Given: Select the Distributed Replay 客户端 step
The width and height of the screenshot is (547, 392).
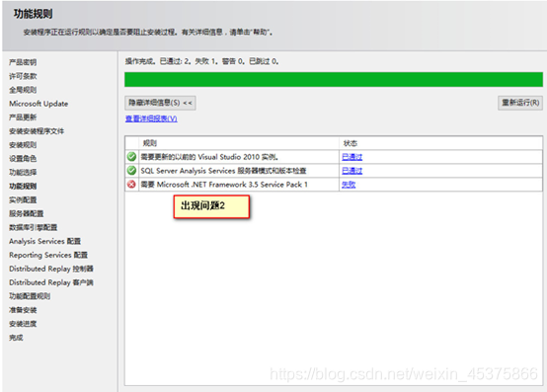Looking at the screenshot, I should pyautogui.click(x=51, y=282).
